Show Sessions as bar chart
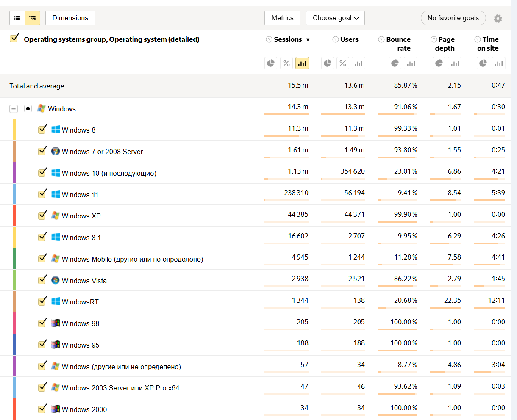Viewport: 517px width, 420px height. pyautogui.click(x=302, y=63)
